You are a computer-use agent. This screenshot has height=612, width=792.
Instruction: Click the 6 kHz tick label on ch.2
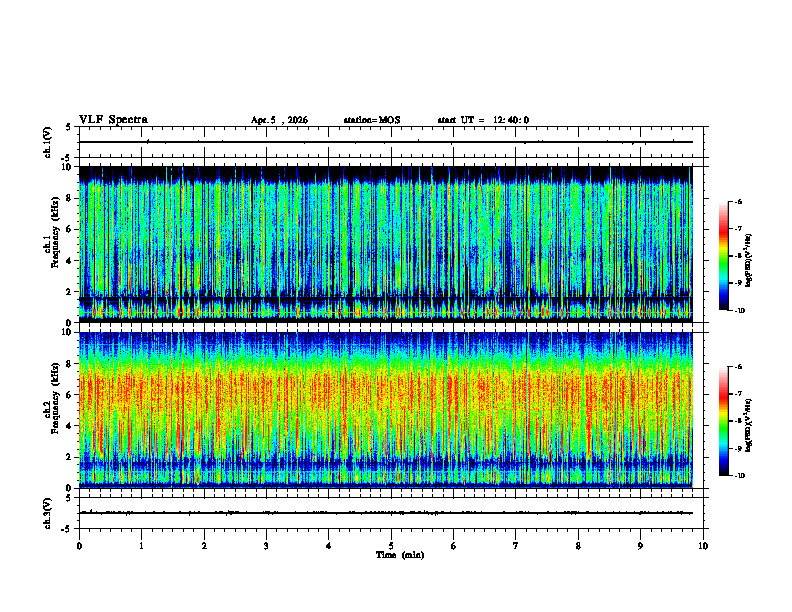70,395
